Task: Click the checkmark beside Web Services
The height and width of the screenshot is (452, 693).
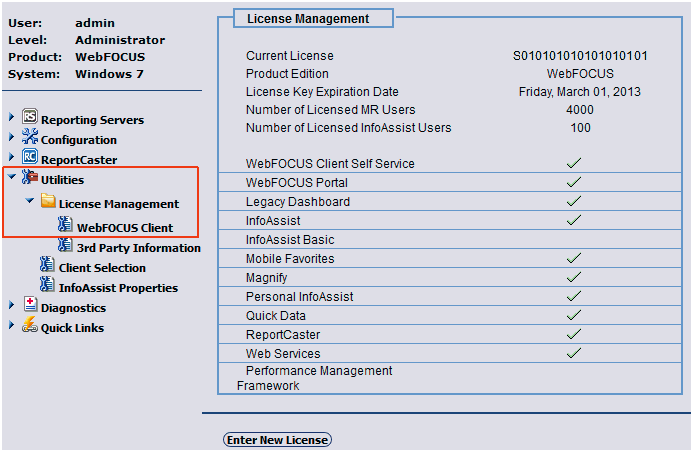Action: click(x=574, y=353)
